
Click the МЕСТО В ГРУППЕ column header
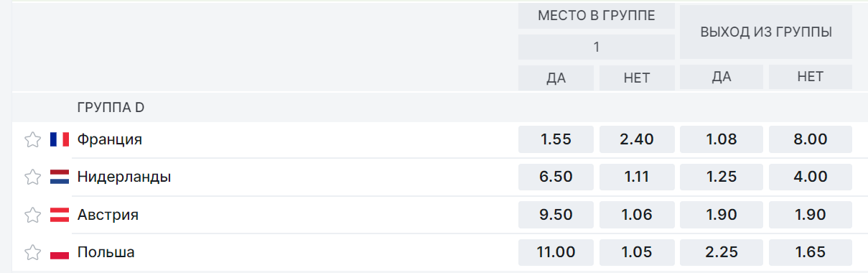[597, 16]
